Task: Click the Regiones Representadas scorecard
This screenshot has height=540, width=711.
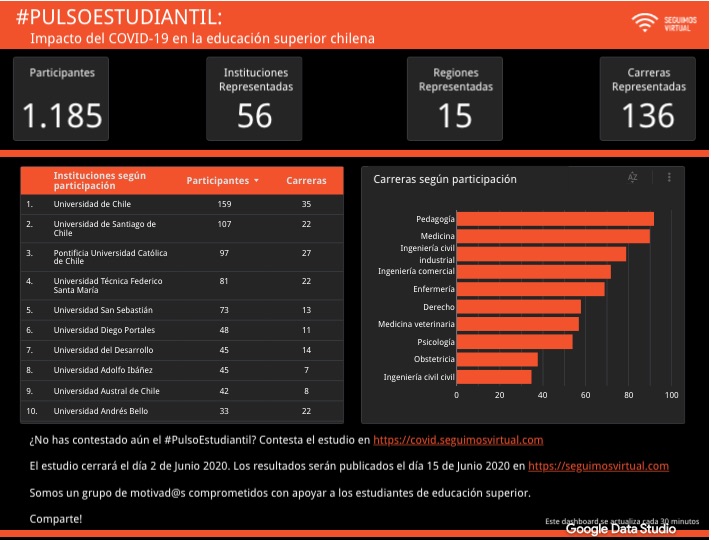Action: coord(455,99)
